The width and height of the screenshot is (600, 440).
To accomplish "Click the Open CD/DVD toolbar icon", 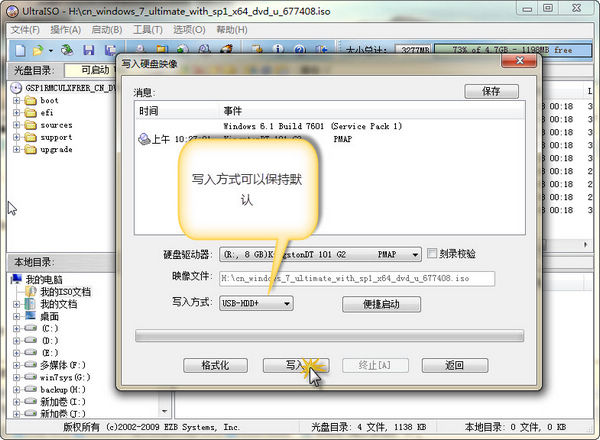I will [67, 50].
